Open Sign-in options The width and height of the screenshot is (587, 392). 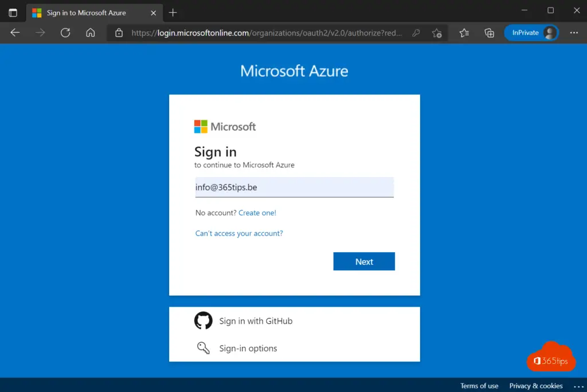(248, 348)
